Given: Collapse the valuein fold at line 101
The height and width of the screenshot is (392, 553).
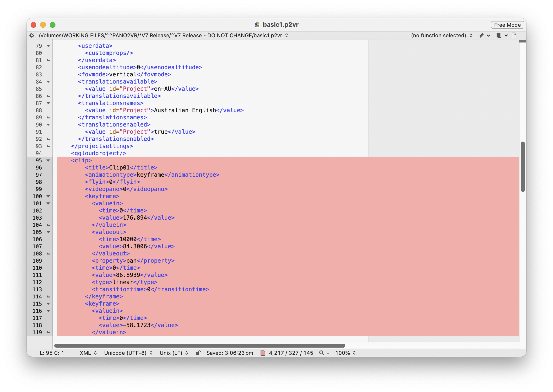Looking at the screenshot, I should click(x=48, y=203).
